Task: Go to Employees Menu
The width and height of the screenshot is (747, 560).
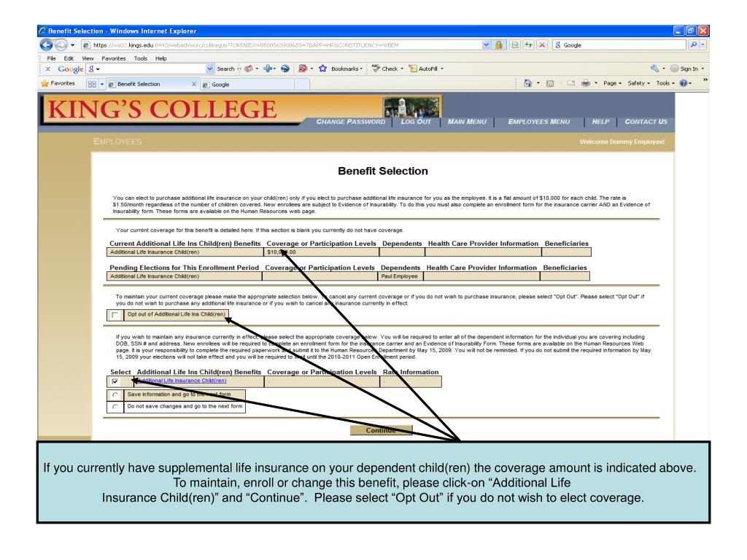Action: [x=539, y=122]
